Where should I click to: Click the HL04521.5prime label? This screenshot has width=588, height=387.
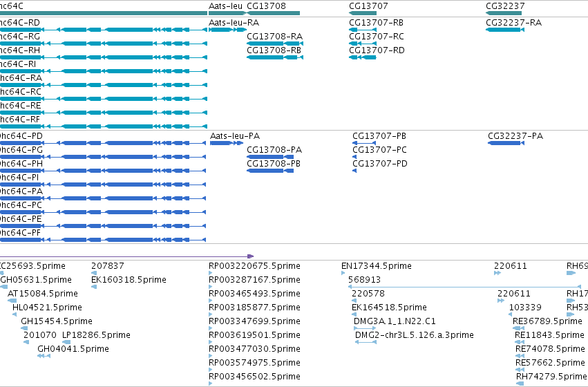(47, 308)
